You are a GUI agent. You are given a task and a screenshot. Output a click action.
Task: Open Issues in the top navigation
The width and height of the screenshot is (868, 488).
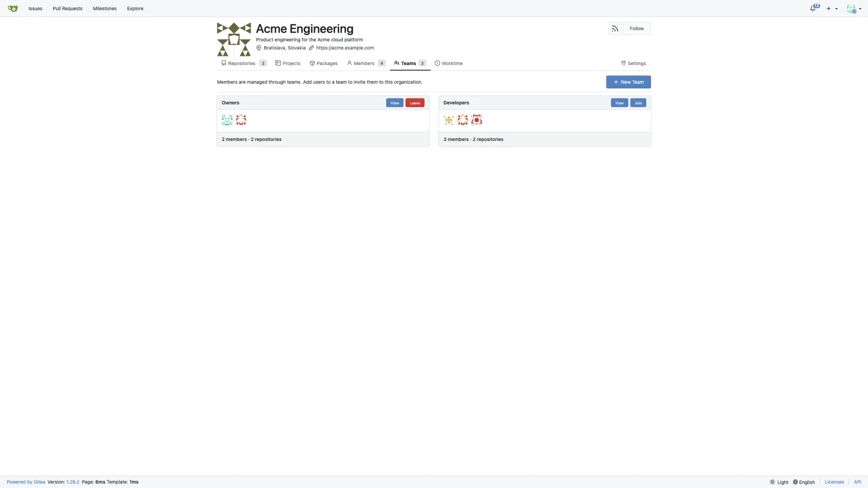[x=35, y=9]
